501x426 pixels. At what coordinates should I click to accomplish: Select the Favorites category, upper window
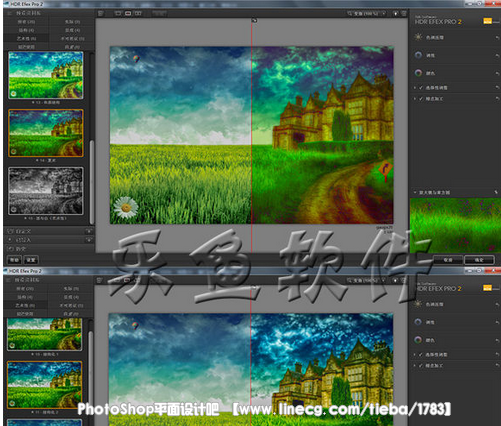point(72,47)
